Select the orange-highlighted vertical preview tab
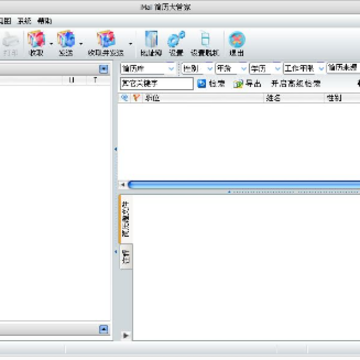The width and height of the screenshot is (360, 360). 126,219
